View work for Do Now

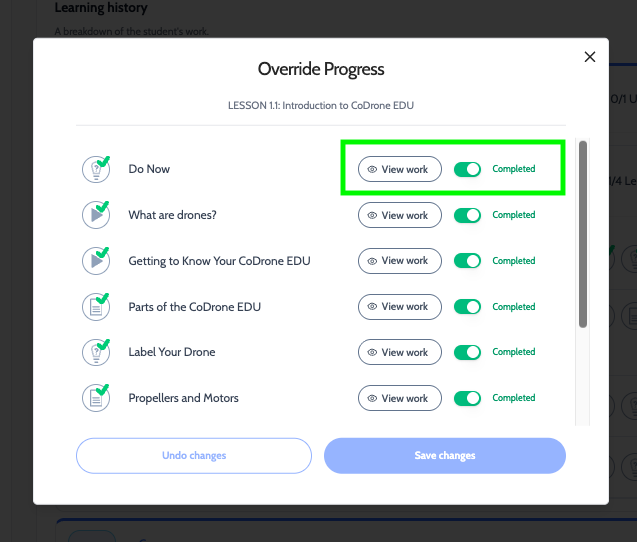click(x=400, y=169)
